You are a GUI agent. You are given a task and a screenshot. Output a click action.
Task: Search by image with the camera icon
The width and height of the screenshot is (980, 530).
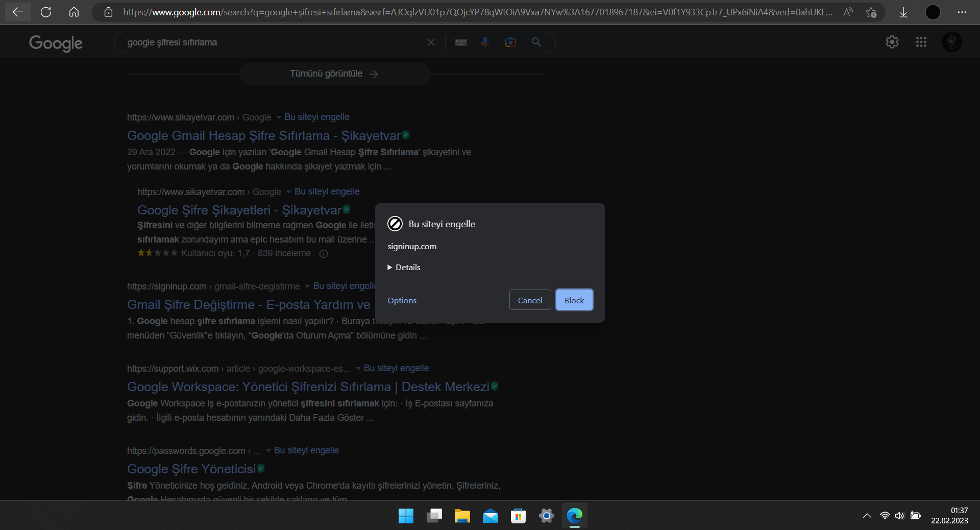pos(510,42)
